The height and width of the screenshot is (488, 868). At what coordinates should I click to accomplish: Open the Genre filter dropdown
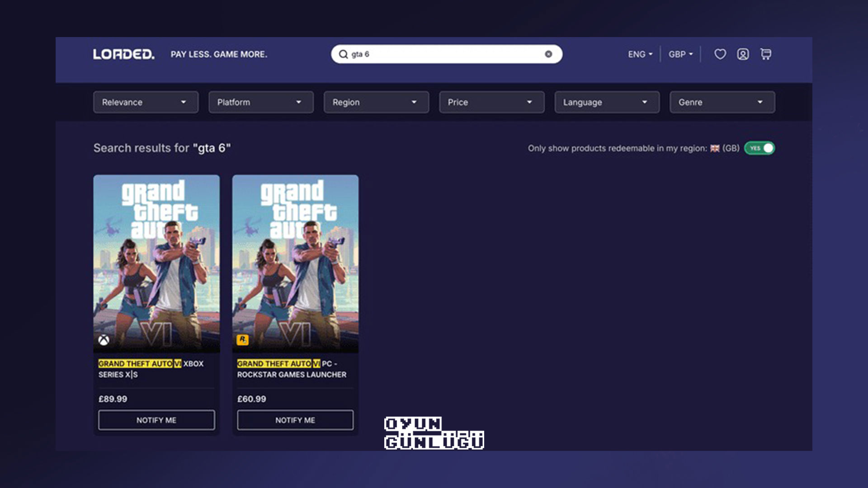722,102
